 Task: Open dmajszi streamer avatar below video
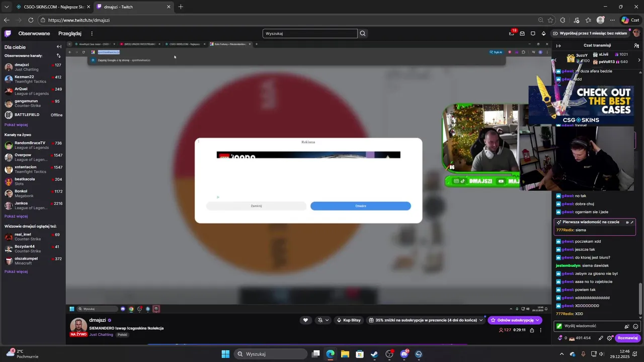pyautogui.click(x=78, y=327)
